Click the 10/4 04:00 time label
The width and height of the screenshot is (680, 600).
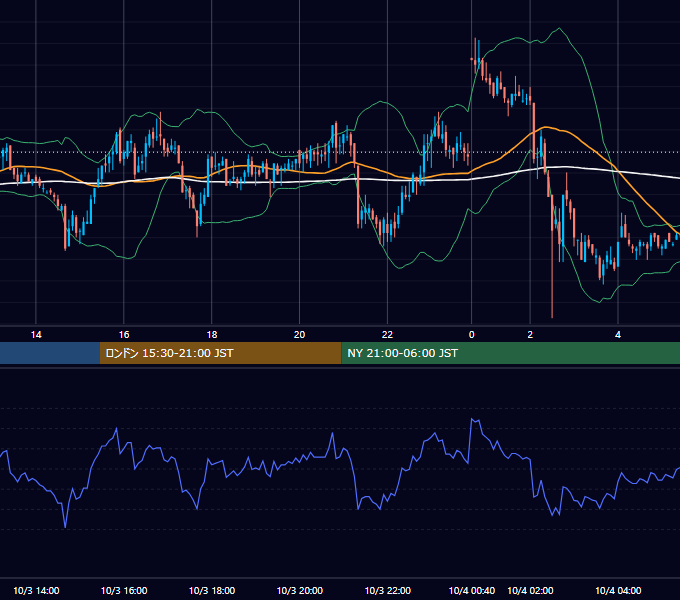(618, 590)
